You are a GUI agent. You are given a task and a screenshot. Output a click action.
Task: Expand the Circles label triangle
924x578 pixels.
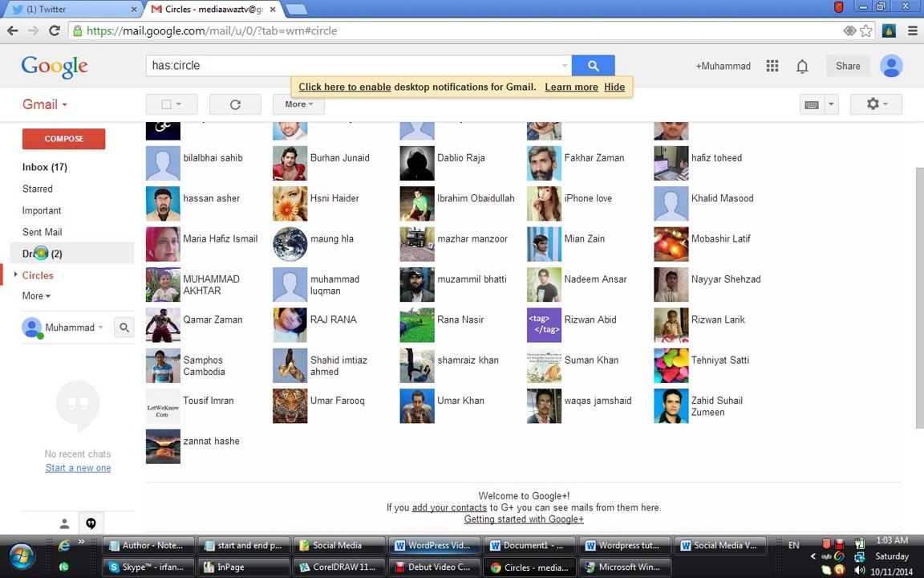pyautogui.click(x=15, y=275)
